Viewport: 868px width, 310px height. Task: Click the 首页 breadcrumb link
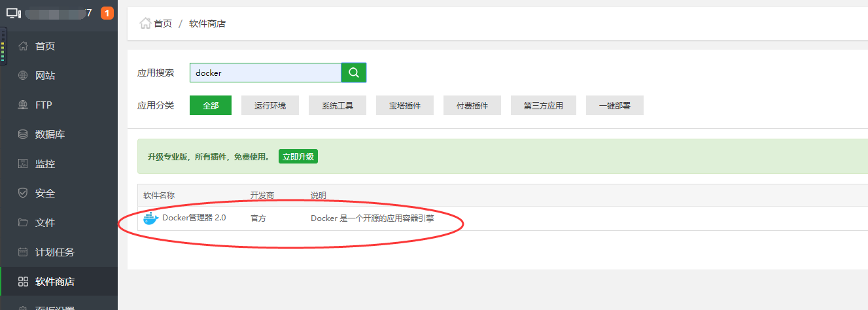pyautogui.click(x=163, y=24)
